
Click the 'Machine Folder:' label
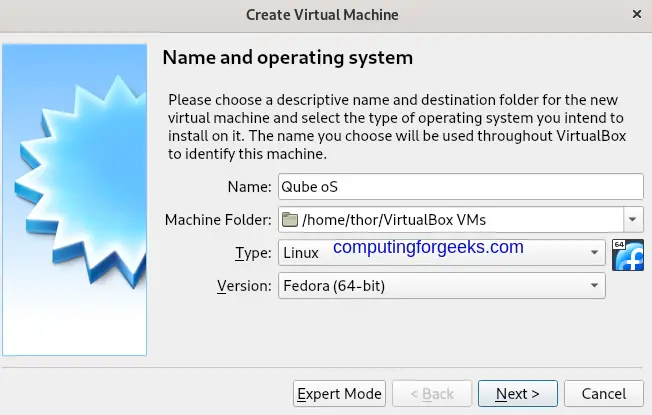pos(218,220)
